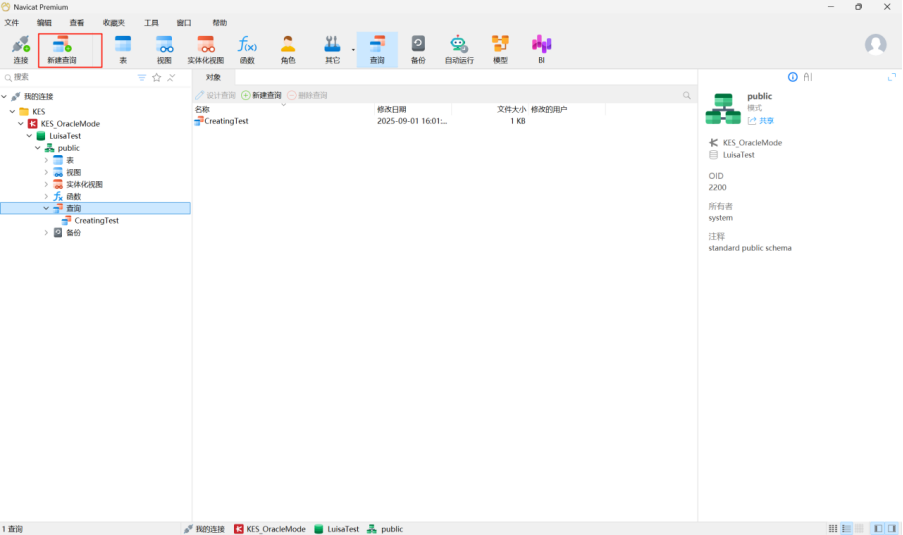
Task: Select the Materialized View (实体化视图) toolbar icon
Action: 205,48
